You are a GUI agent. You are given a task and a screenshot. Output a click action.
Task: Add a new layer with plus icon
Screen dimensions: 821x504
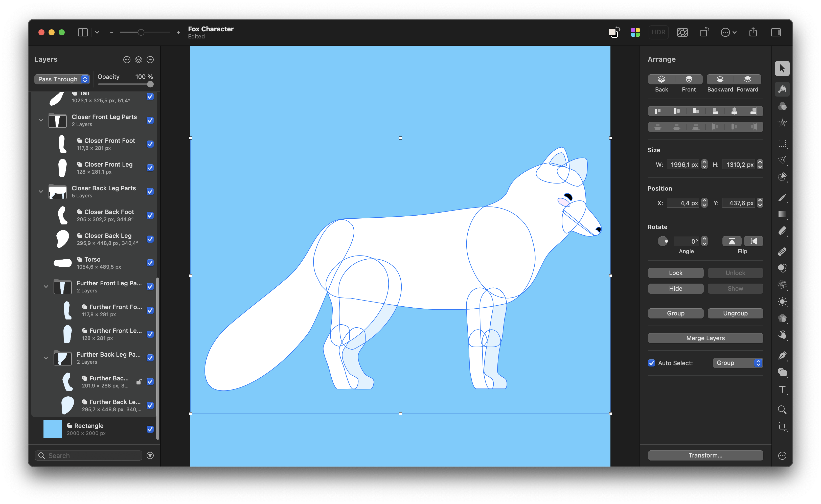(150, 60)
